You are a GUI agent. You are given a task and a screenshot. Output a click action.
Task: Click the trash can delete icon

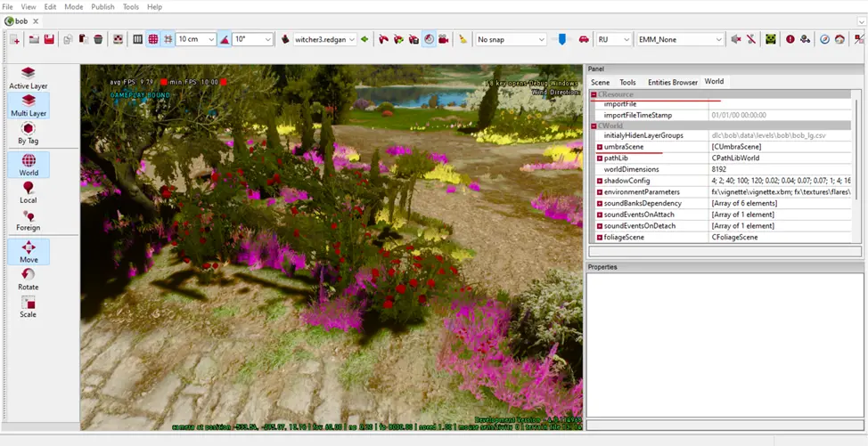click(98, 39)
